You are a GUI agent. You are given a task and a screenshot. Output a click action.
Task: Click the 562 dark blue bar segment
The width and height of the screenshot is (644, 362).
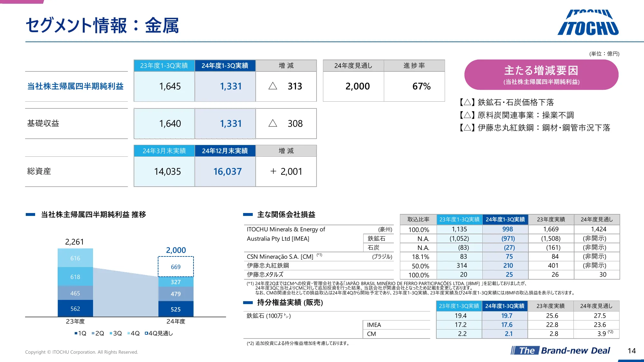click(75, 309)
